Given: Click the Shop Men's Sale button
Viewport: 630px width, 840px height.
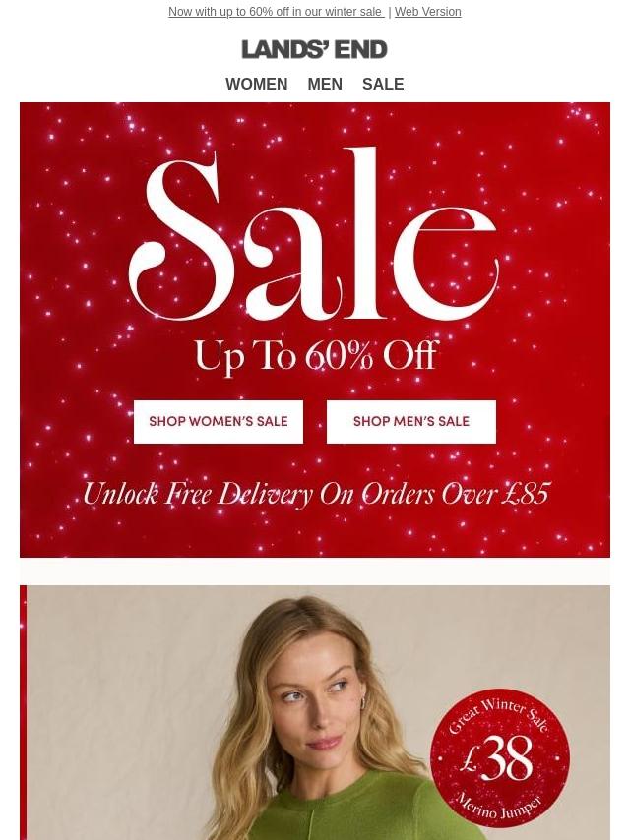Looking at the screenshot, I should [x=411, y=422].
